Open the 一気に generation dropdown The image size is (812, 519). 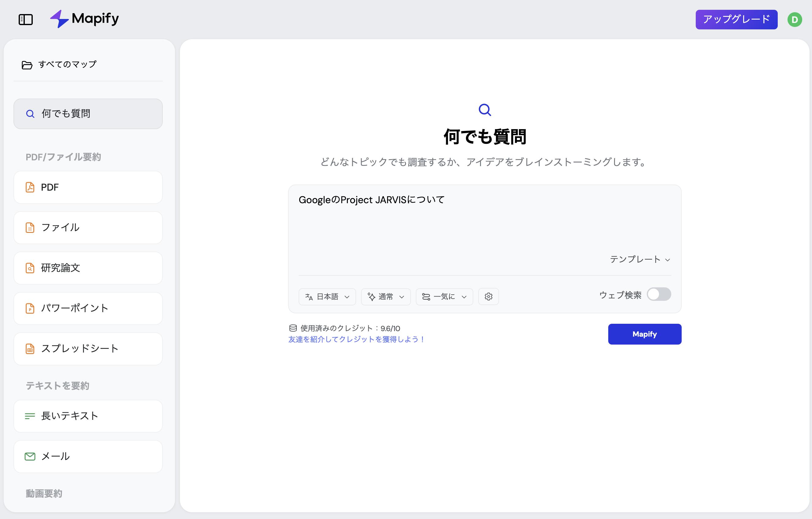click(445, 297)
